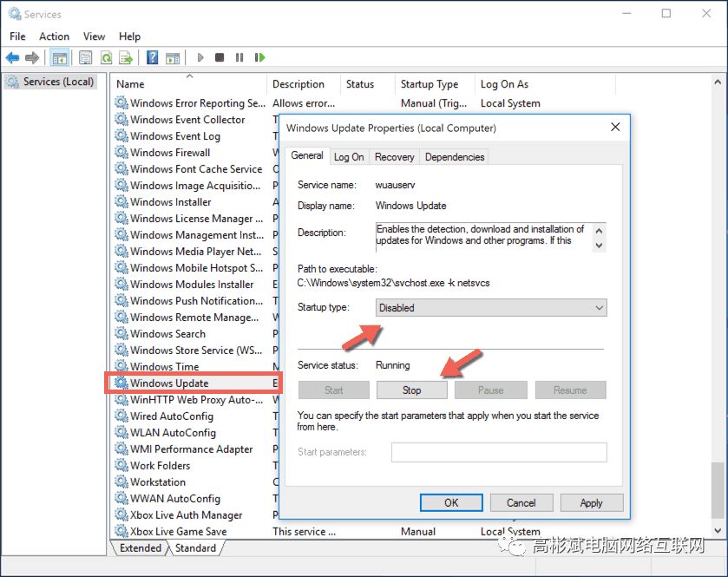
Task: Click gear icon next to Windows Time
Action: 121,366
